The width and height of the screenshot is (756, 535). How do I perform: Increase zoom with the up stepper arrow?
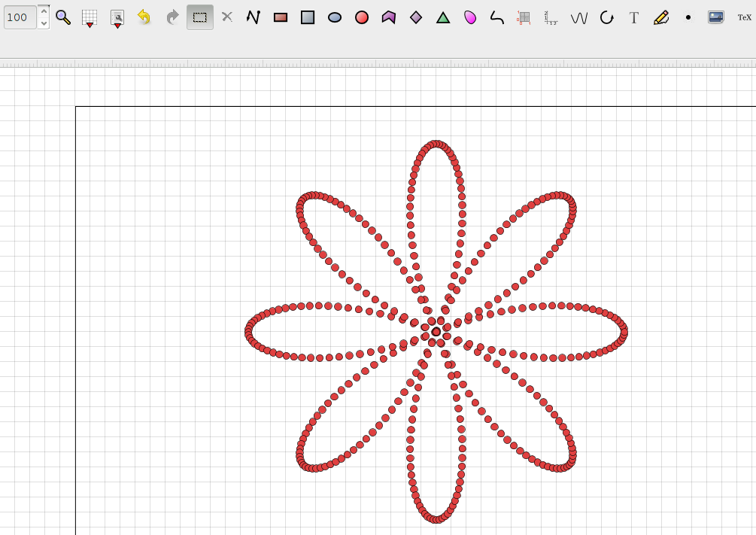click(44, 11)
